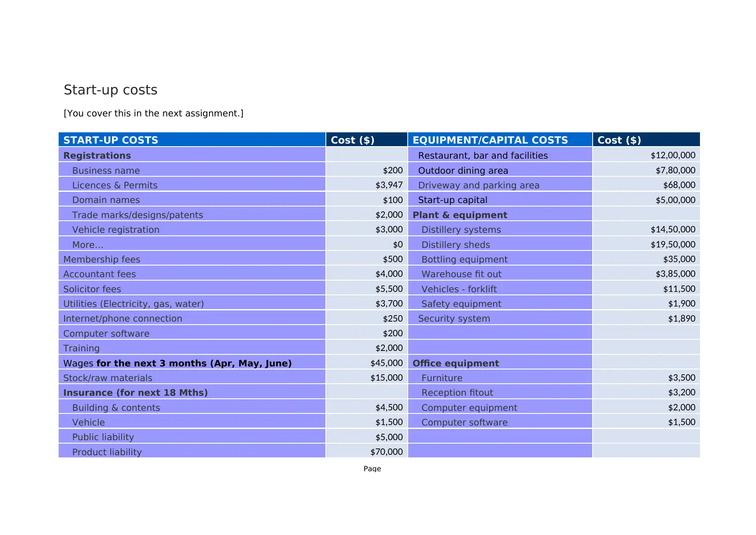Image resolution: width=756 pixels, height=535 pixels.
Task: Select the $3,700 Utilities cost
Action: point(389,303)
